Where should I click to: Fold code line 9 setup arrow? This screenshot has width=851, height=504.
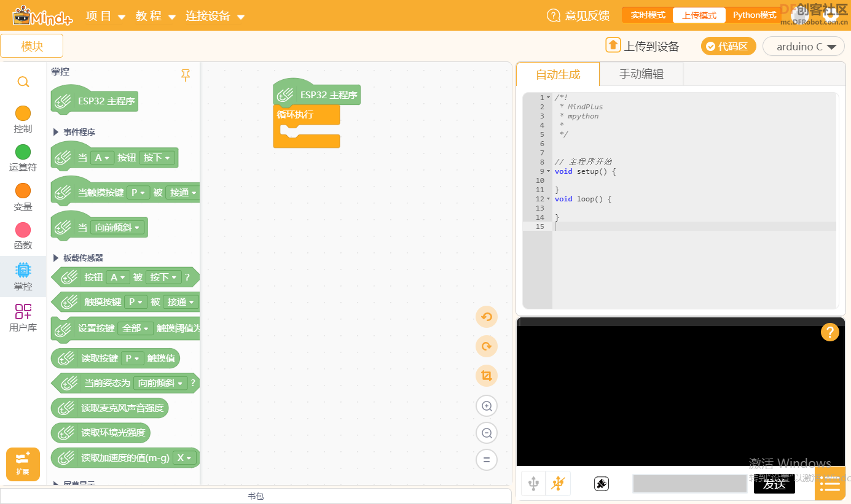click(549, 171)
